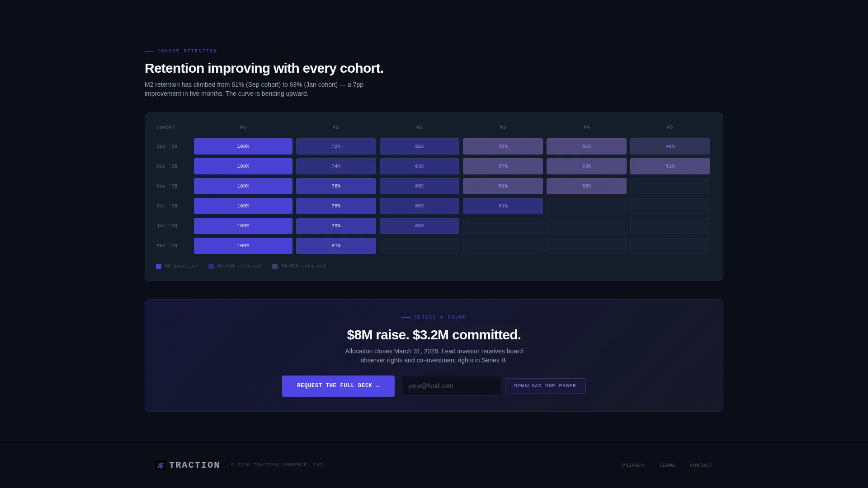Select the Dec '25 M1 78% cell
868x488 pixels.
point(336,206)
